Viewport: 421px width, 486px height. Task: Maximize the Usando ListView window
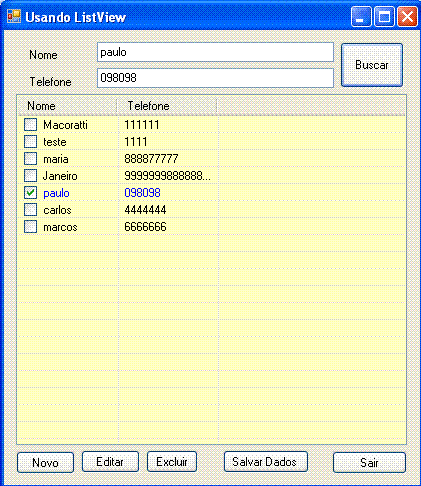click(x=384, y=17)
